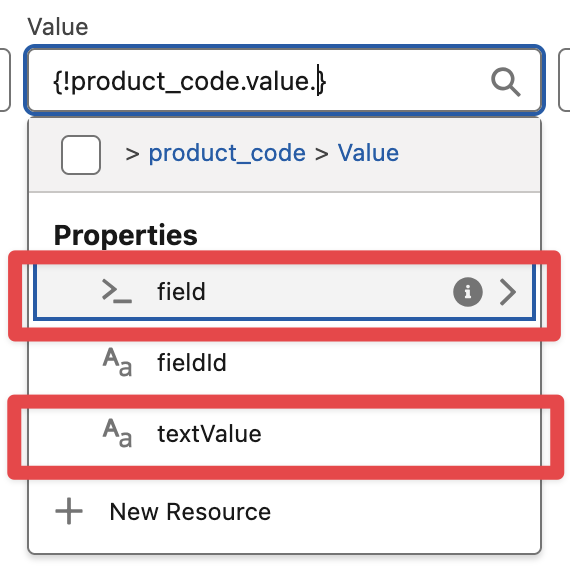The width and height of the screenshot is (570, 574).
Task: Click the plus icon next to New Resource
Action: click(69, 511)
